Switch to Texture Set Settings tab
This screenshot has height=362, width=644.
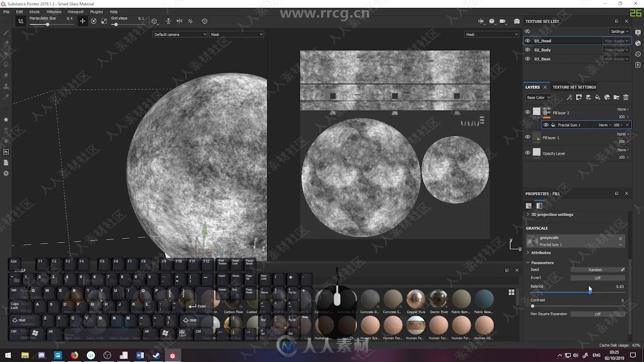(x=574, y=87)
